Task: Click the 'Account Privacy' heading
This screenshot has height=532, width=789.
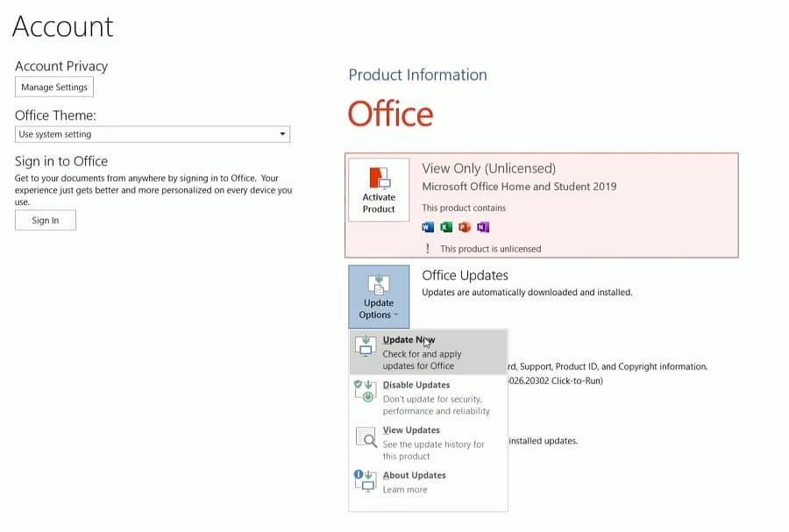Action: pos(61,66)
